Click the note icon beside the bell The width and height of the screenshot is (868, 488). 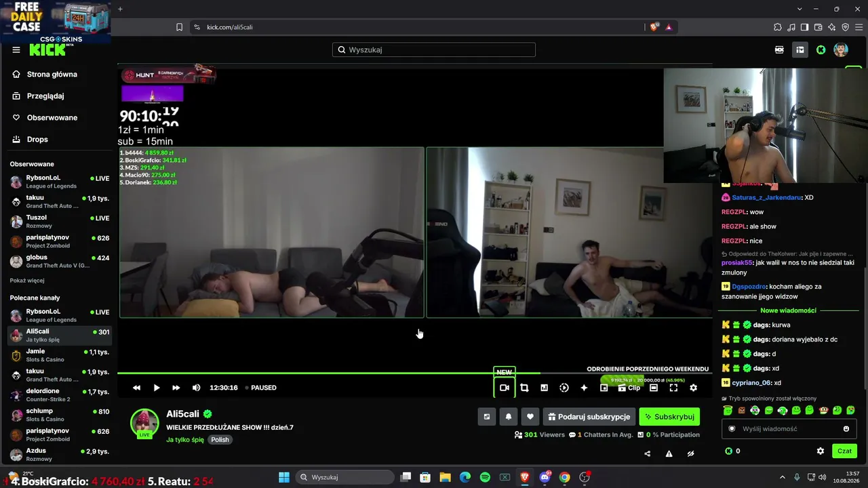point(487,417)
